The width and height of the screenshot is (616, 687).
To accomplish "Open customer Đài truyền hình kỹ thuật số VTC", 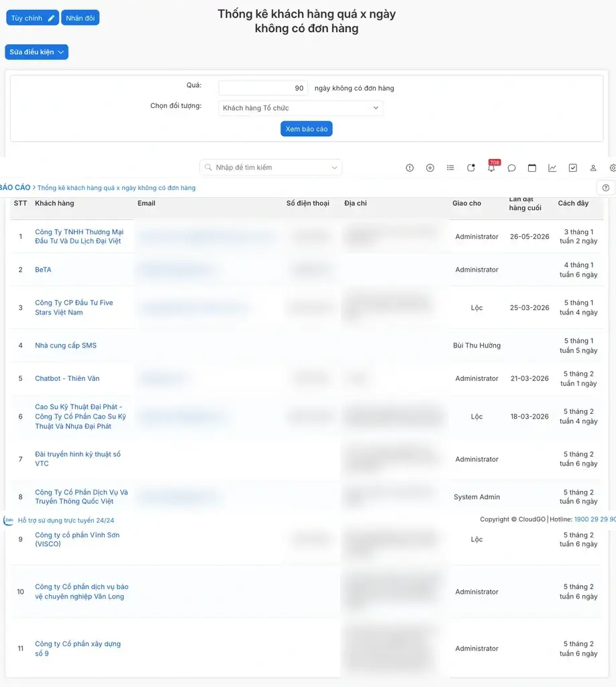I will [78, 459].
